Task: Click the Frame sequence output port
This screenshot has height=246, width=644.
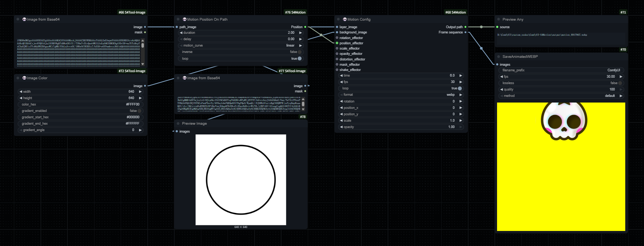Action: click(x=466, y=32)
